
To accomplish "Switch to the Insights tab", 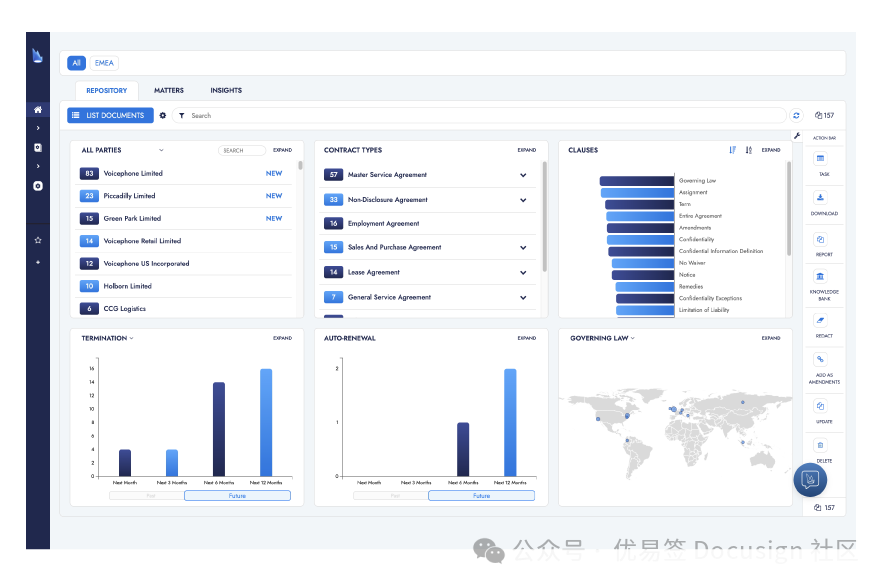I will [226, 90].
